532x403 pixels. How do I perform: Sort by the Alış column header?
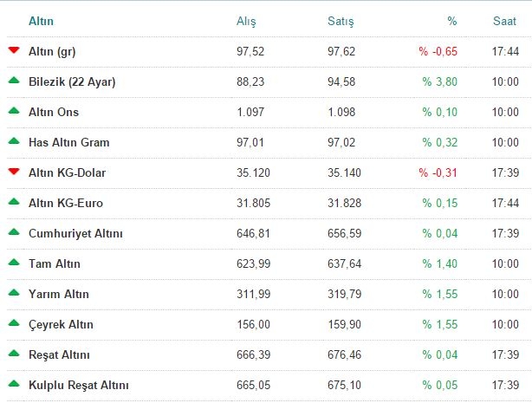[x=246, y=20]
